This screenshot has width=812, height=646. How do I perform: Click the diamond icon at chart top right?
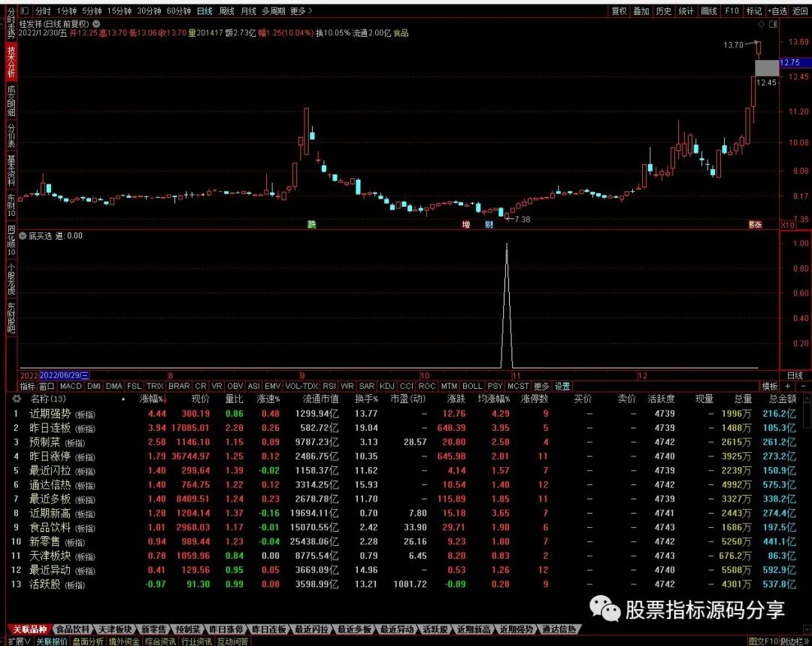(761, 24)
